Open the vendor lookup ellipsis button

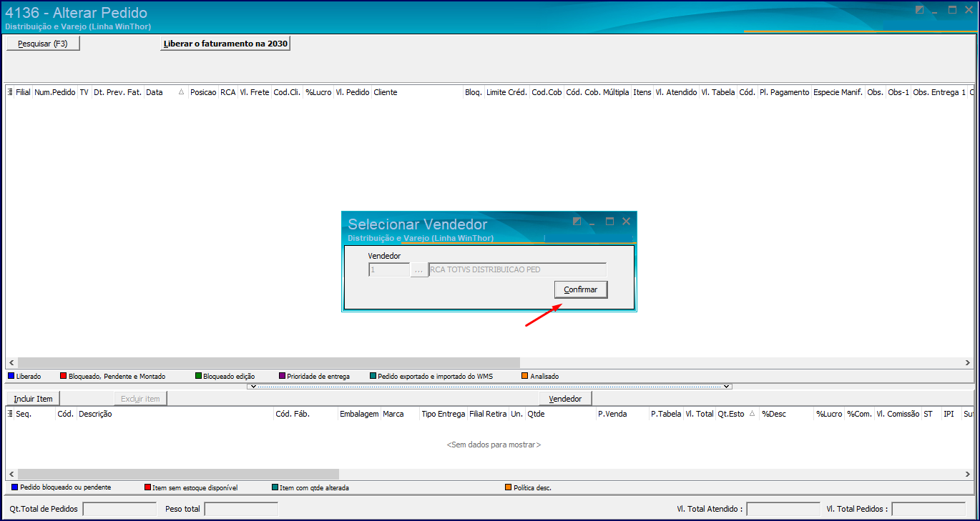418,270
